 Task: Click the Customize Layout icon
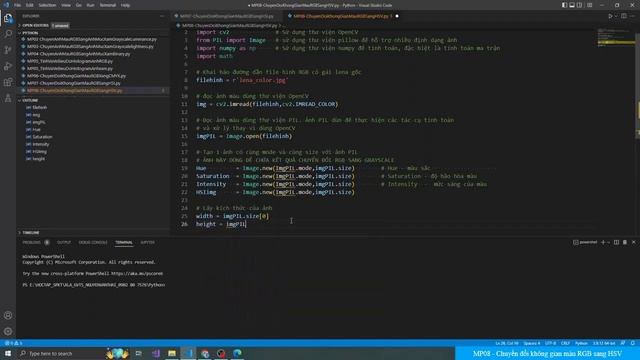tap(589, 5)
